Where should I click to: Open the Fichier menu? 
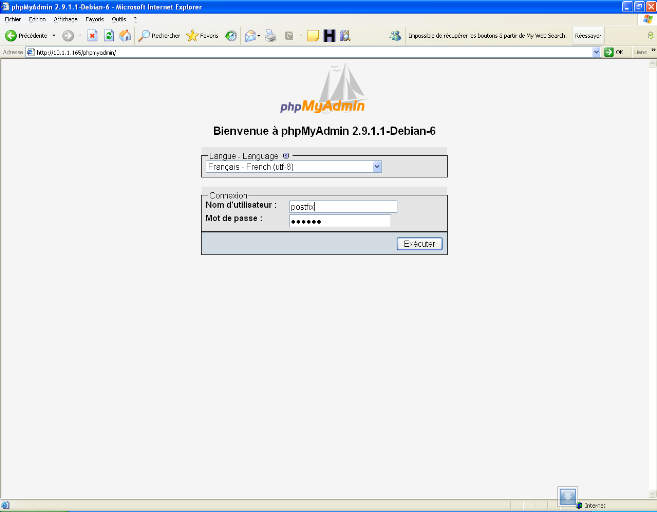(x=13, y=19)
